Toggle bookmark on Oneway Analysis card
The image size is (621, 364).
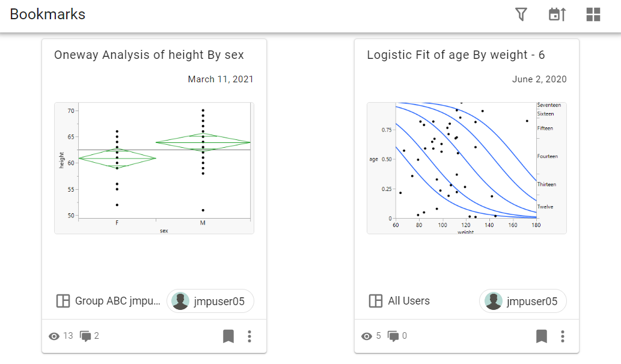pos(228,336)
